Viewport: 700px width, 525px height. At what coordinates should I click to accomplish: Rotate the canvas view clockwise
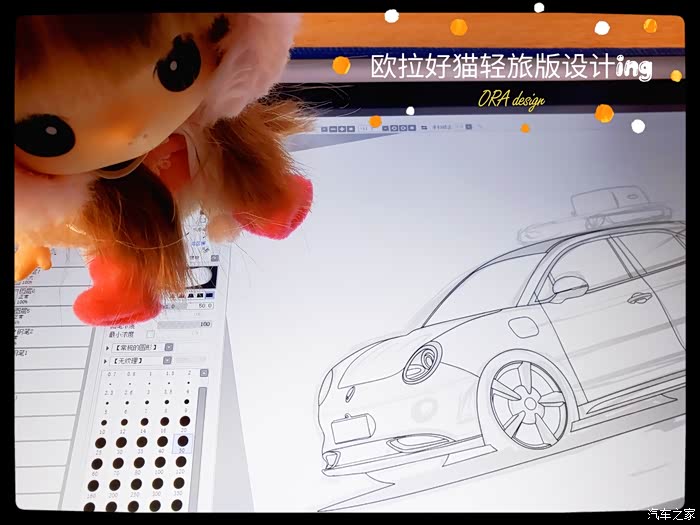pyautogui.click(x=403, y=128)
